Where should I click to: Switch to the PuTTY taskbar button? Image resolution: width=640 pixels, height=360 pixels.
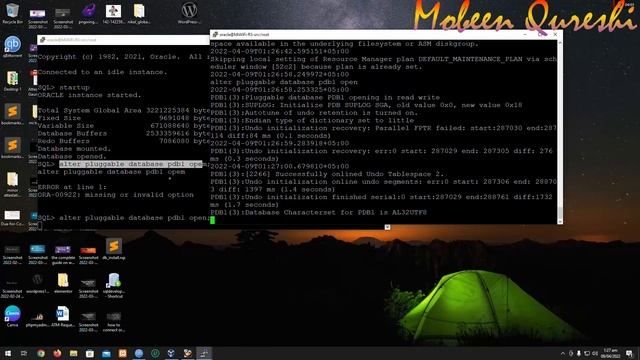coord(204,353)
